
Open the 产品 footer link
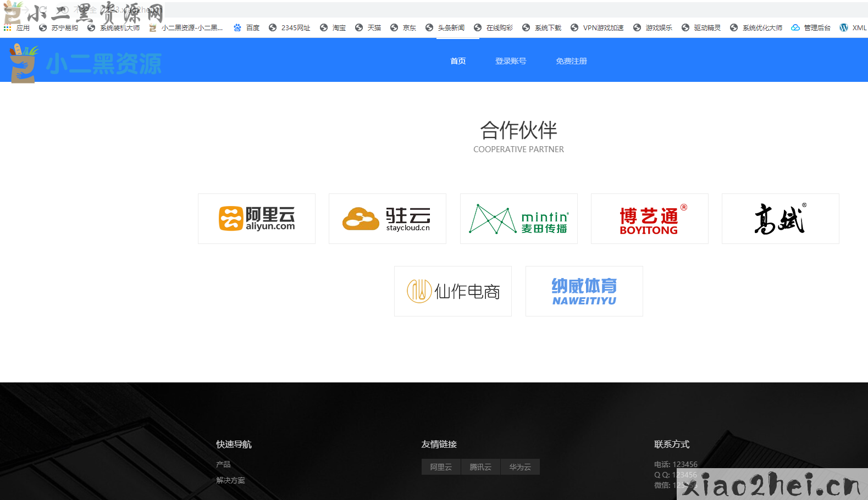[x=223, y=464]
